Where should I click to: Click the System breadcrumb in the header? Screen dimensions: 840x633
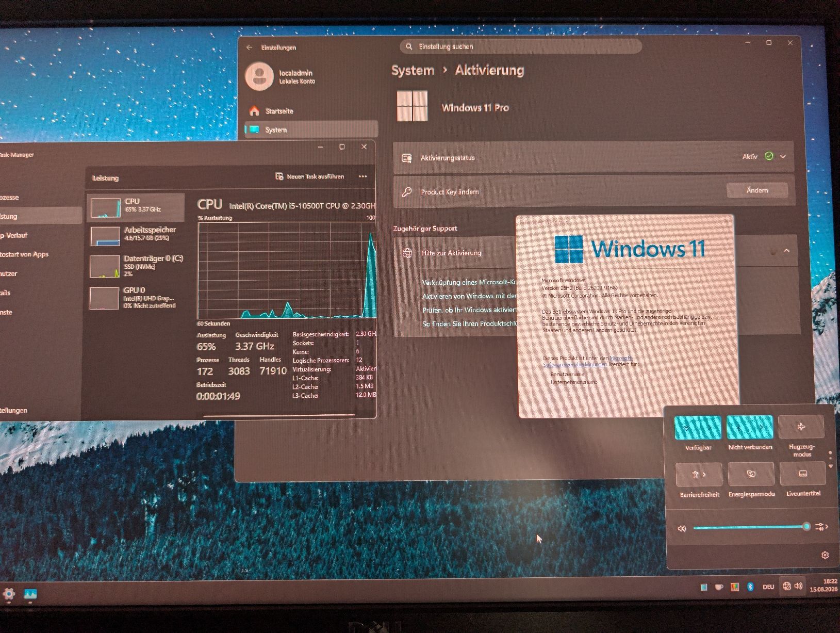click(413, 70)
